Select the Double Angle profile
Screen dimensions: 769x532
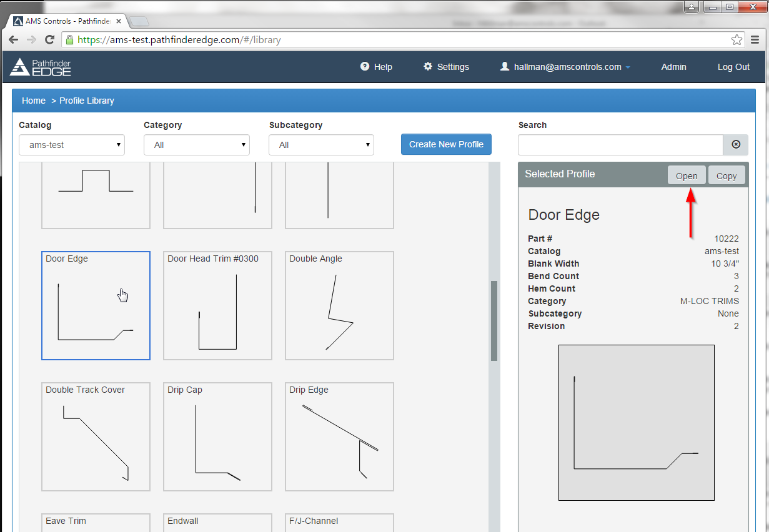[339, 306]
